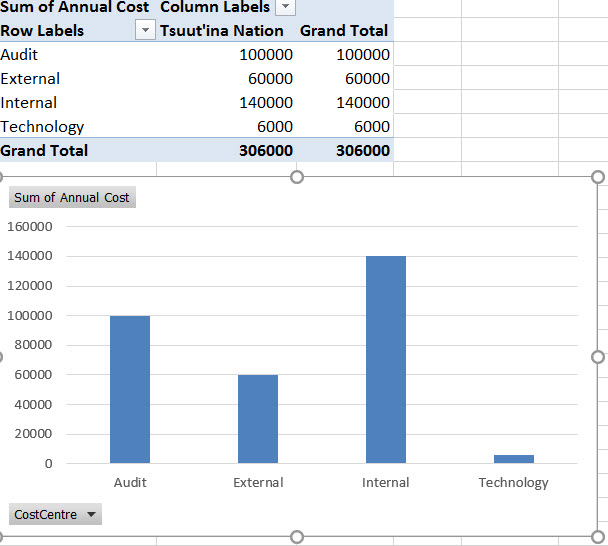Screen dimensions: 608x546
Task: Select the 'Tsuut'ina Nation' column header
Action: tap(226, 30)
